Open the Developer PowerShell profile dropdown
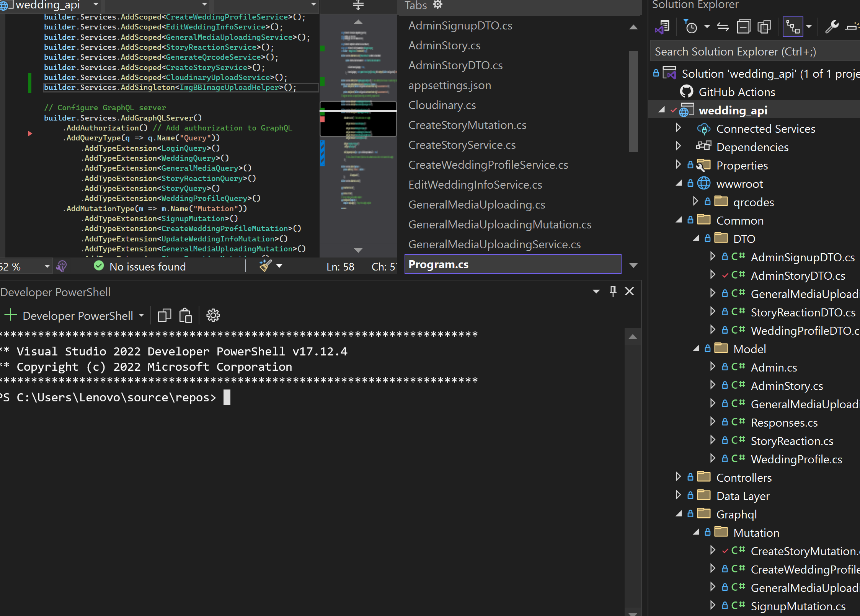Image resolution: width=860 pixels, height=616 pixels. coord(141,316)
